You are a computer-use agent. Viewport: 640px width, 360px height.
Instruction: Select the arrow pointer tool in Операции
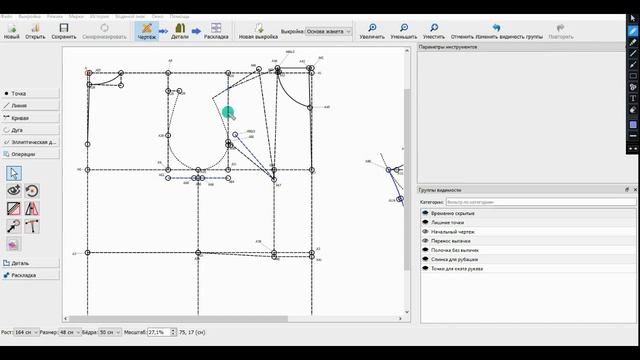coord(14,173)
